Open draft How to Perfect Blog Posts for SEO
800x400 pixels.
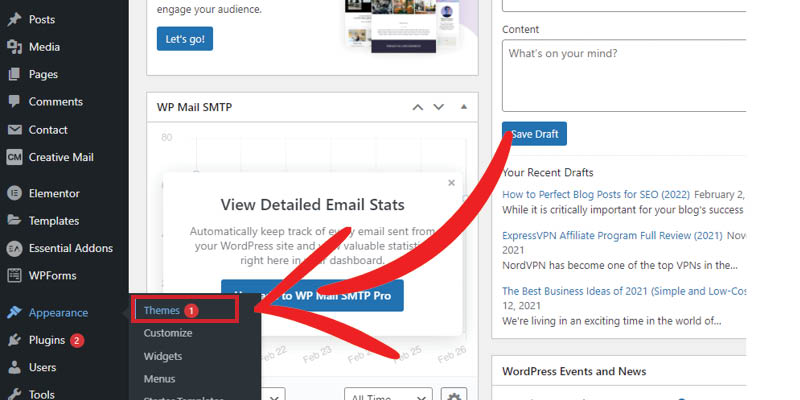point(596,194)
